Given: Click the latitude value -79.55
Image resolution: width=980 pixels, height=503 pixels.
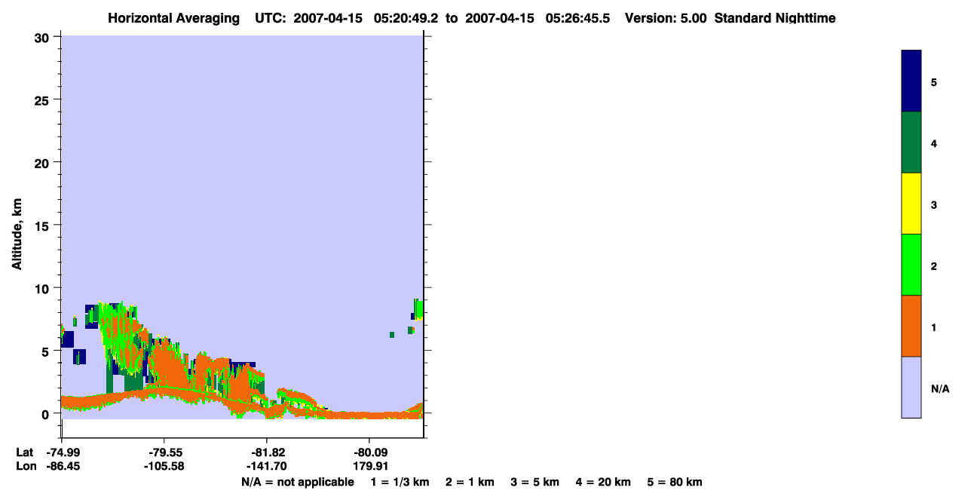Looking at the screenshot, I should point(164,452).
